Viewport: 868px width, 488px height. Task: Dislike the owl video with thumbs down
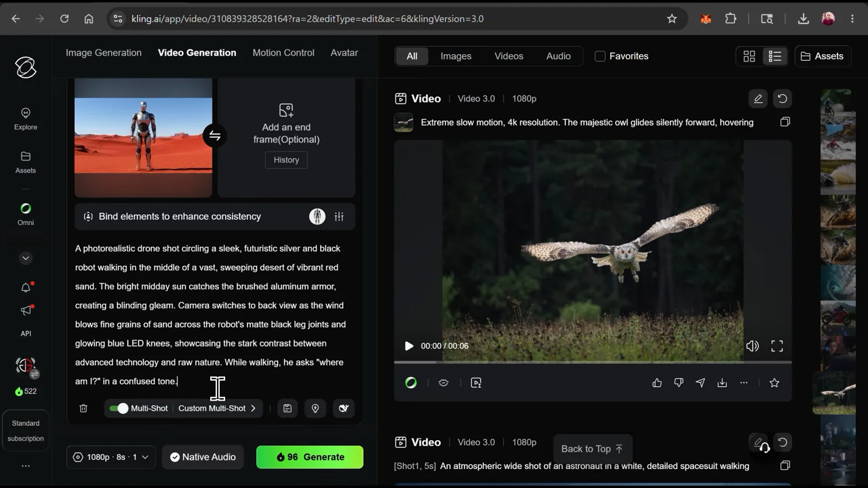click(x=679, y=383)
